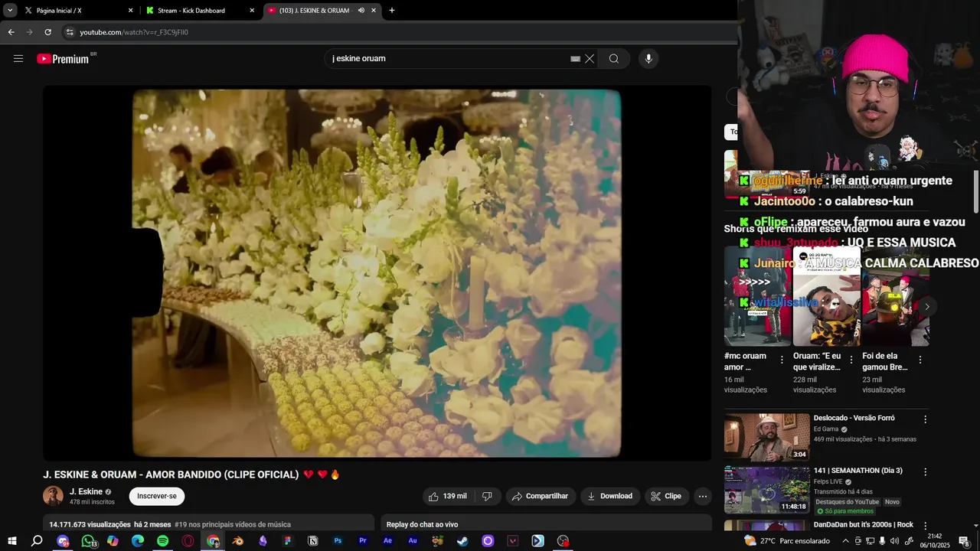Show hidden system tray icons
980x551 pixels.
[845, 541]
